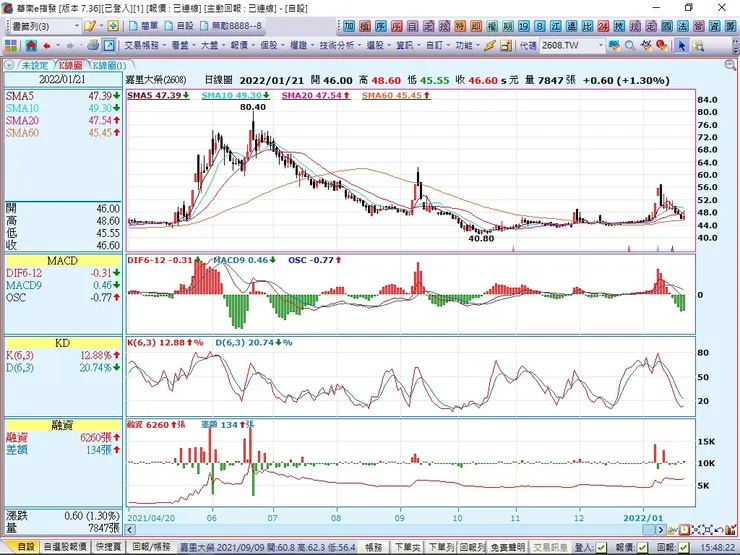Click the 19 shortcut icon

pos(524,26)
